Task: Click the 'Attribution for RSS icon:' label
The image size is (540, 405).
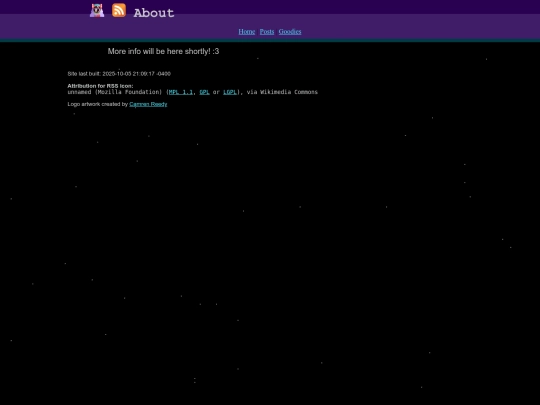Action: [100, 86]
